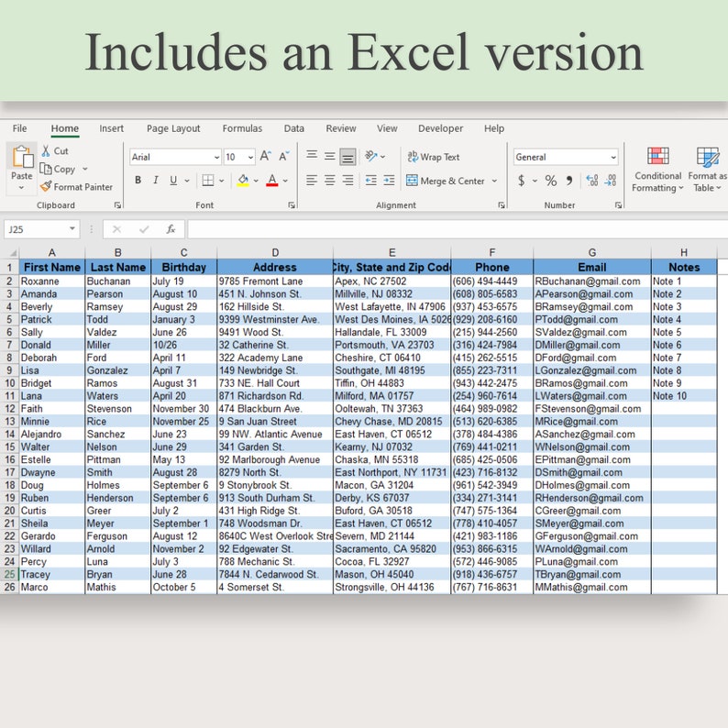Align text right

(347, 180)
